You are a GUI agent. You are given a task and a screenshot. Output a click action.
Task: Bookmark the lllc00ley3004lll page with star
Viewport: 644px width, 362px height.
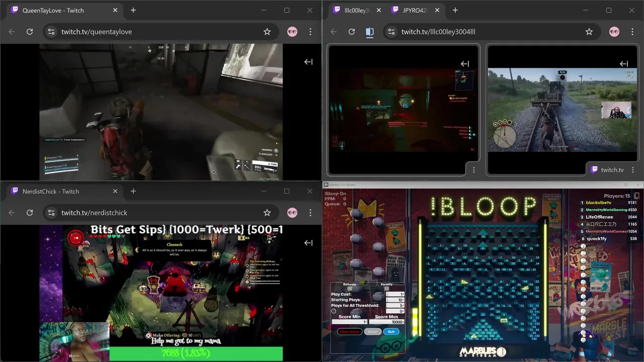589,32
